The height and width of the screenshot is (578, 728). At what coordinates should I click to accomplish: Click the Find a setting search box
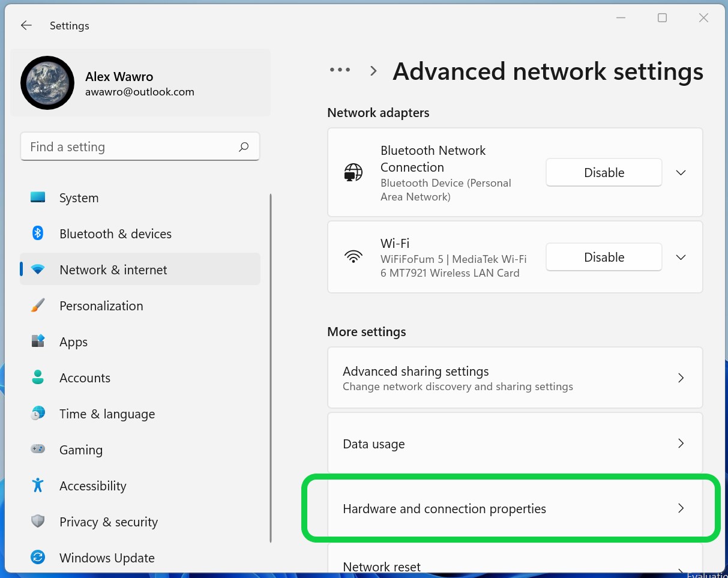129,147
